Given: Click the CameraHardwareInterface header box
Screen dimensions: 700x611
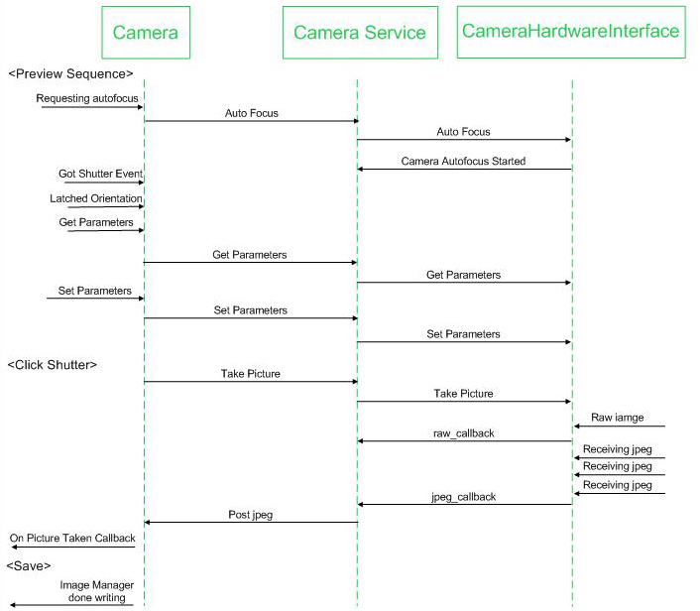Looking at the screenshot, I should tap(571, 32).
